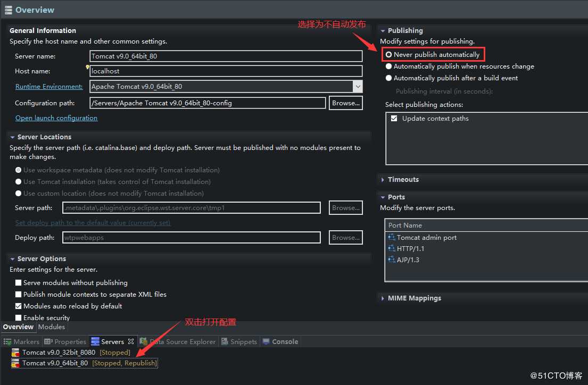Viewport: 588px width, 385px height.
Task: Collapse the Publishing section
Action: click(x=383, y=31)
